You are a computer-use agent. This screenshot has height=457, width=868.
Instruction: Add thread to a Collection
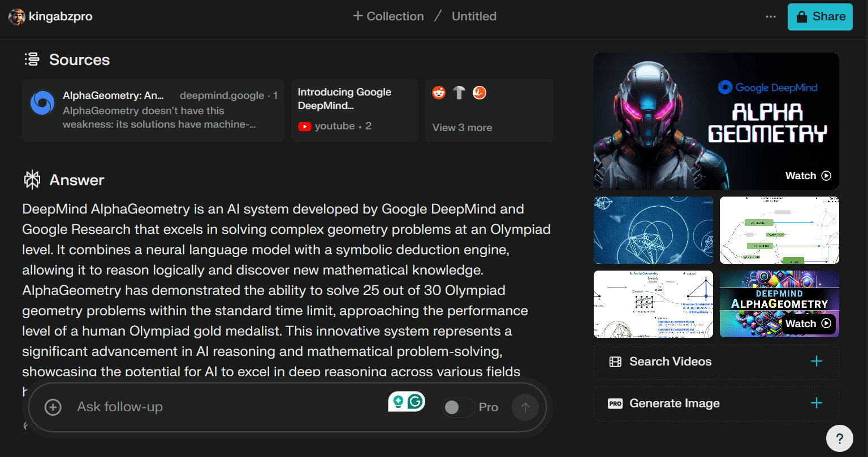click(388, 16)
